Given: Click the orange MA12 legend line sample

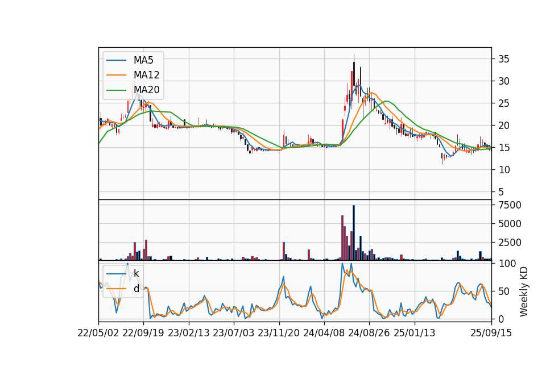Looking at the screenshot, I should (116, 75).
